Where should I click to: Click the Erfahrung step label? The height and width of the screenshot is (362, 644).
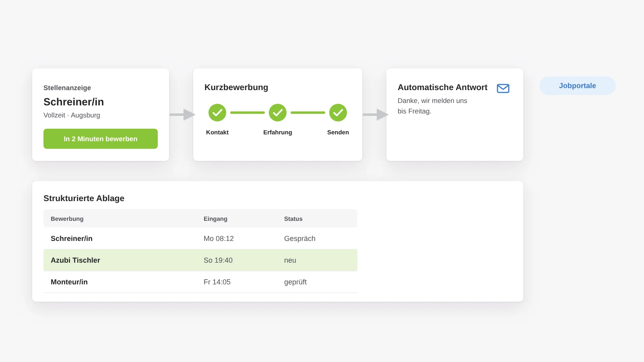click(x=278, y=132)
